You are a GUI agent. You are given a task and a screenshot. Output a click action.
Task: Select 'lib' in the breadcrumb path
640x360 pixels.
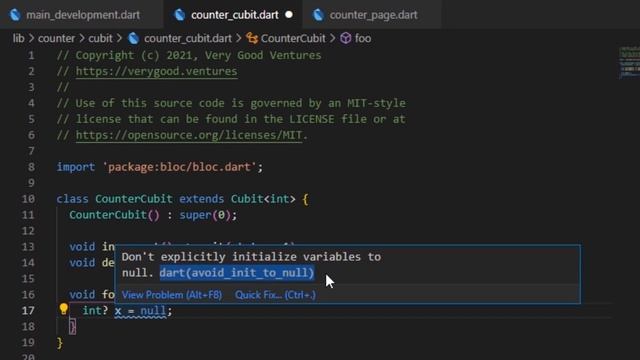pos(18,38)
